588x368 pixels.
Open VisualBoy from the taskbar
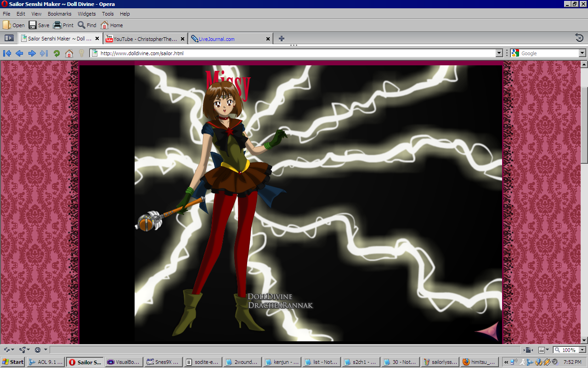coord(124,362)
